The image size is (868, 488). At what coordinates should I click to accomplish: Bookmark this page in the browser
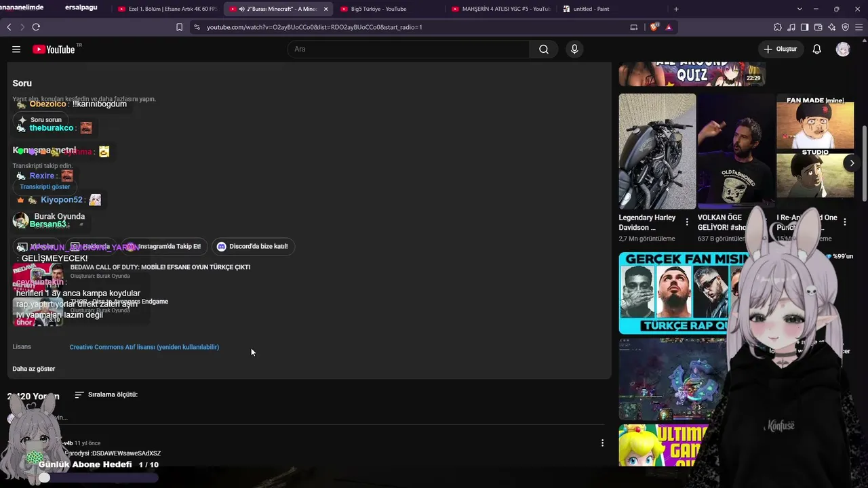coord(179,27)
